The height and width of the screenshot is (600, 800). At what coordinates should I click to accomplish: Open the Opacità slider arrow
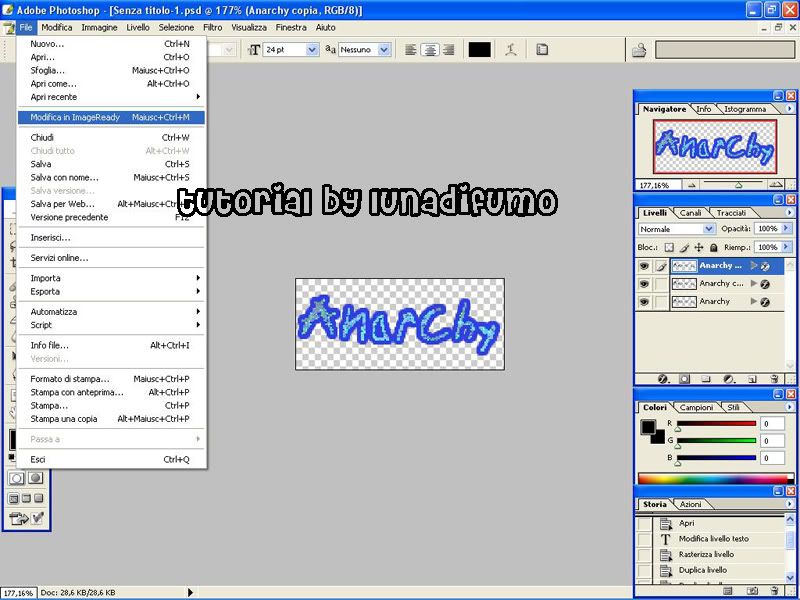click(786, 229)
